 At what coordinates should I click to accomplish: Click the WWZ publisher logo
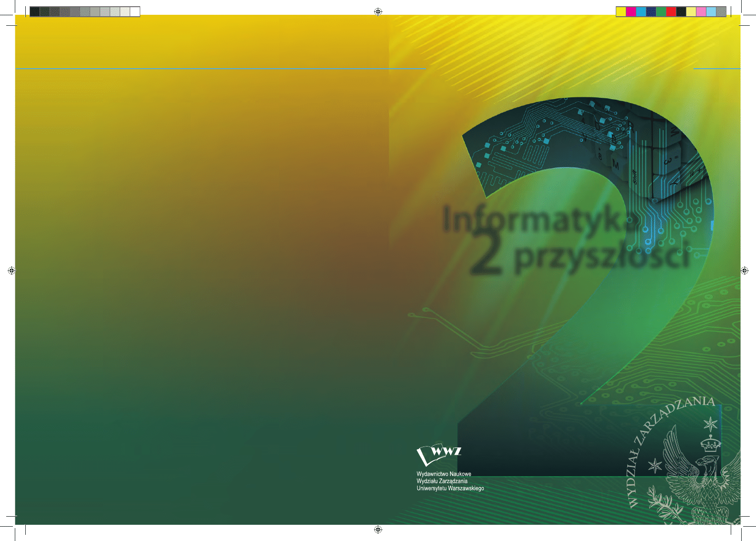click(439, 456)
